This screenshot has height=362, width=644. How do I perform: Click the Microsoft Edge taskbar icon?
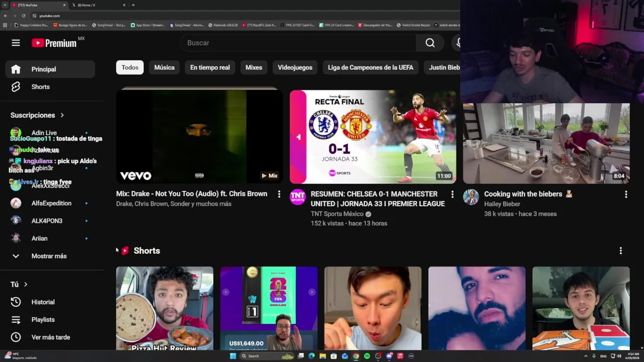click(311, 356)
